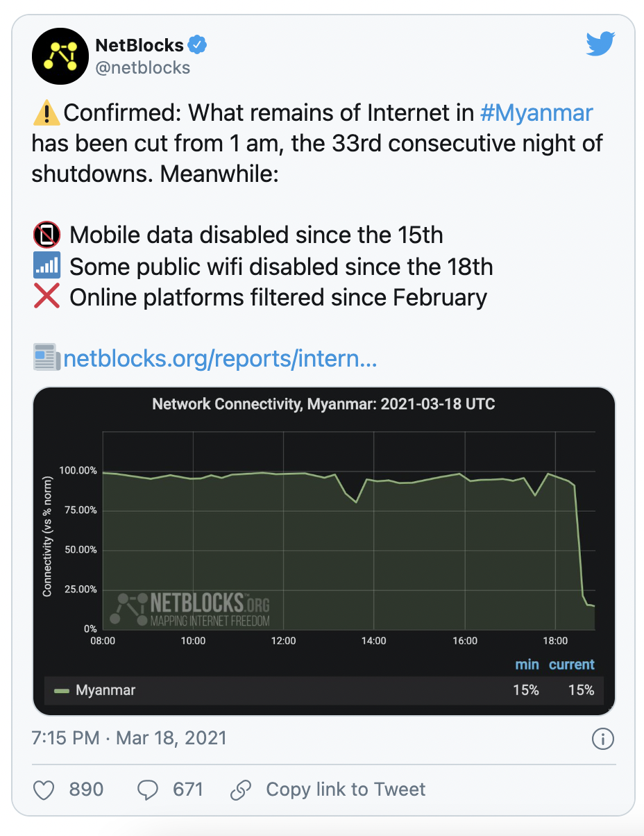The image size is (644, 836).
Task: Click the Myanmar legend entry in chart
Action: pyautogui.click(x=95, y=690)
